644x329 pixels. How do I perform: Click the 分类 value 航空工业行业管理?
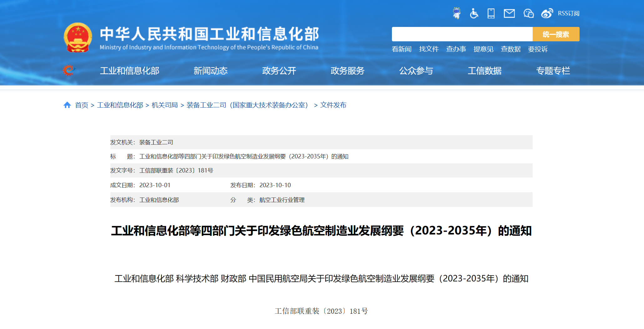tap(282, 200)
